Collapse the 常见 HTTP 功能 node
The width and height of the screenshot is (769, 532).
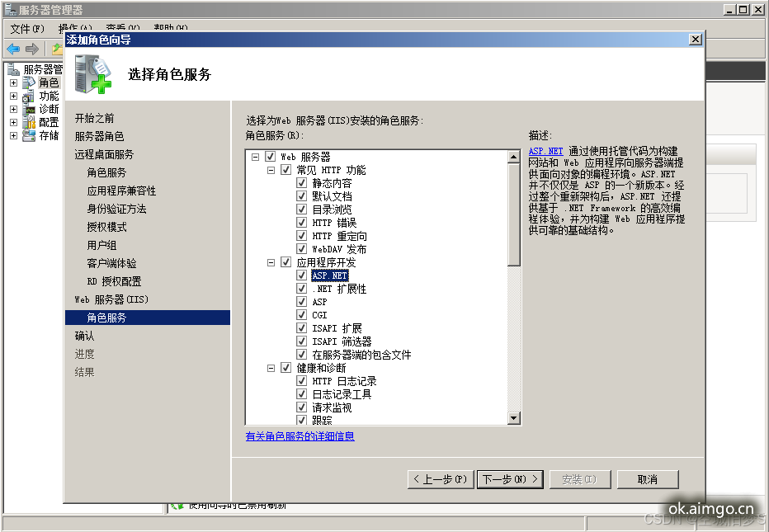[271, 170]
